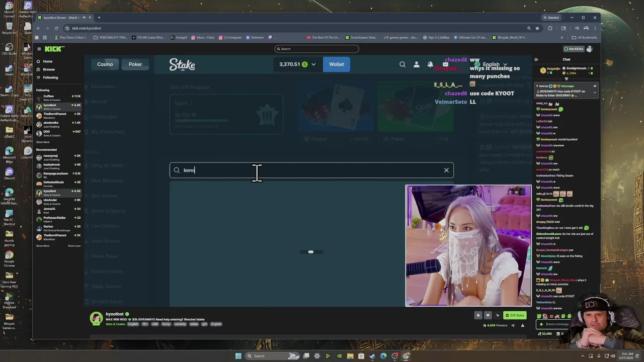Open the Stake profile user icon
The width and height of the screenshot is (644, 362).
[x=416, y=64]
